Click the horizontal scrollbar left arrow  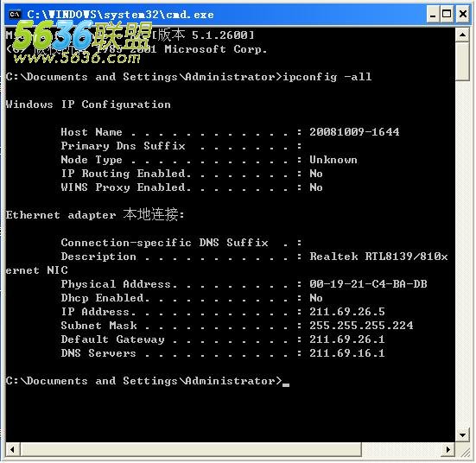point(13,449)
